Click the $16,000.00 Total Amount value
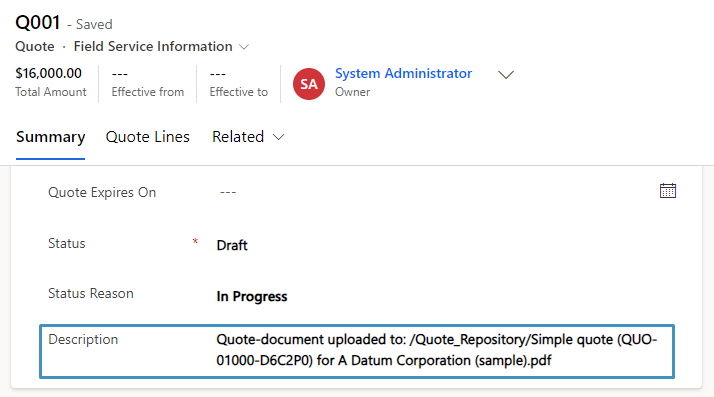 coord(48,73)
